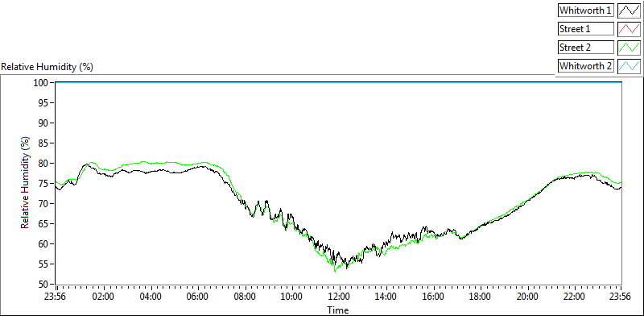Select the Street 1 legend label
The image size is (644, 316).
point(586,29)
